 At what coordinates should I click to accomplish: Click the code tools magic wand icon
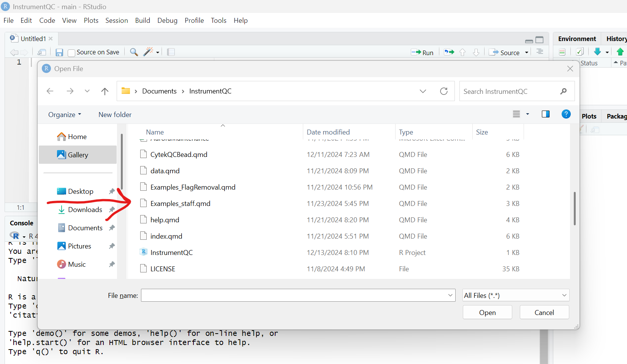[x=148, y=52]
